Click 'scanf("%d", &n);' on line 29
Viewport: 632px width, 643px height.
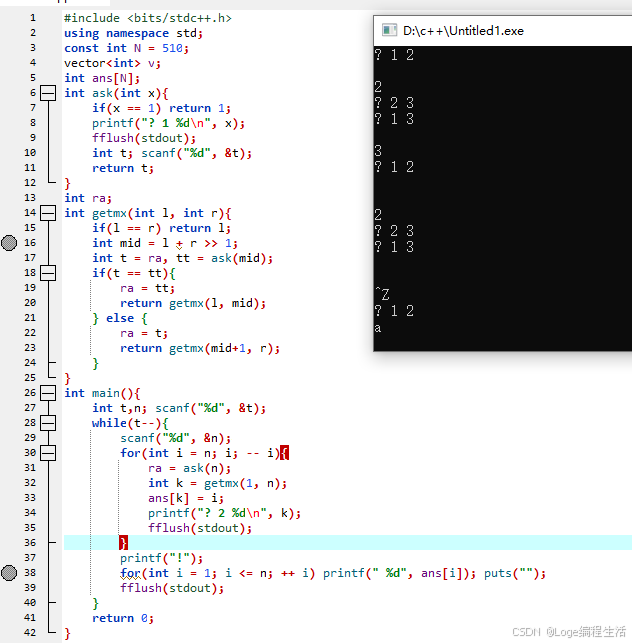coord(175,438)
